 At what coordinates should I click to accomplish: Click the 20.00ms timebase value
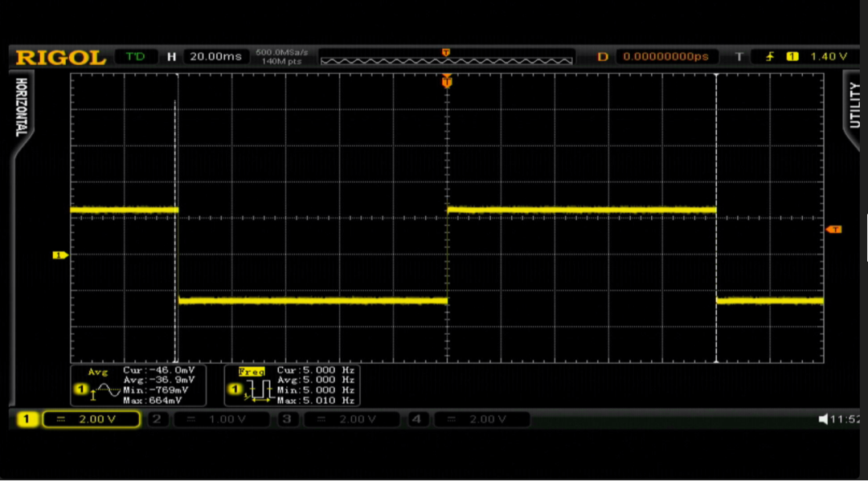coord(216,56)
